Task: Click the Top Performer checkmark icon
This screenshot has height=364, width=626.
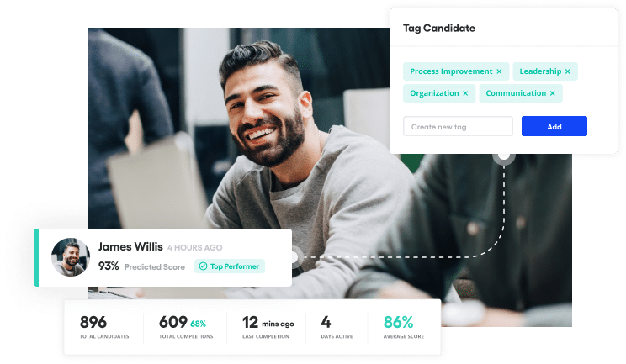Action: (203, 266)
